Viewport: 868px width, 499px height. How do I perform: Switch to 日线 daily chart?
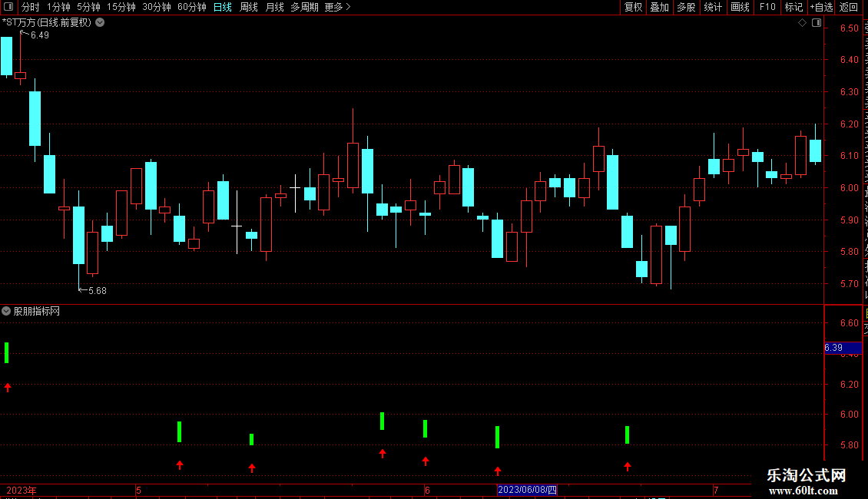coord(223,7)
